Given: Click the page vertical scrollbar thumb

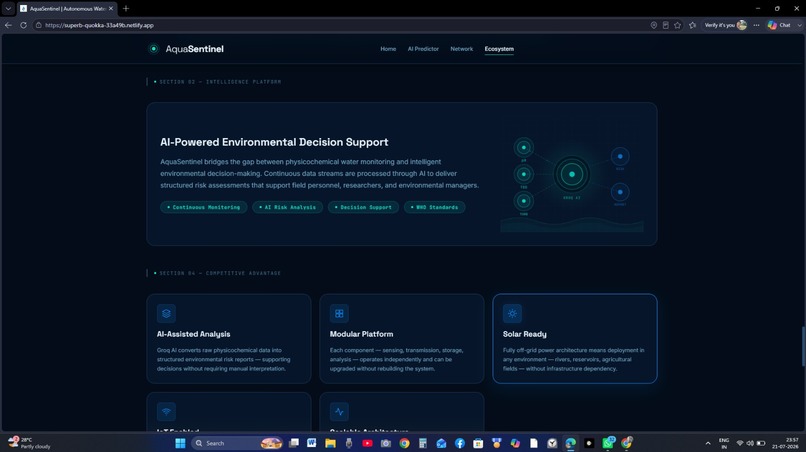Looking at the screenshot, I should tap(803, 346).
